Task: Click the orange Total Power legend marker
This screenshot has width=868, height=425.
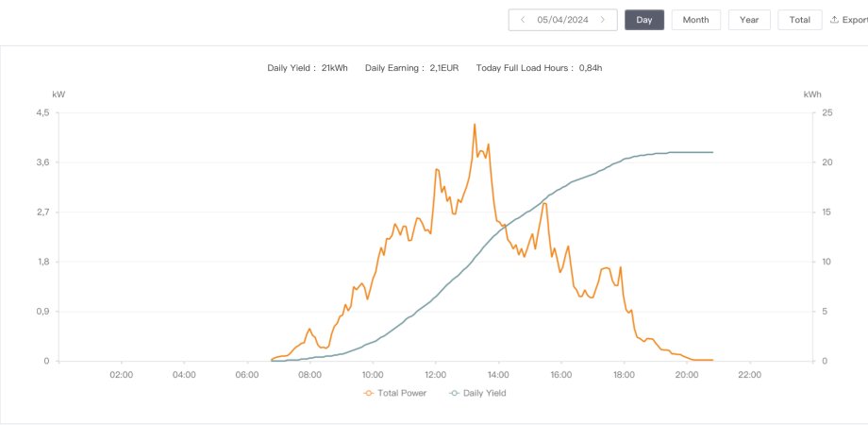Action: [x=368, y=393]
